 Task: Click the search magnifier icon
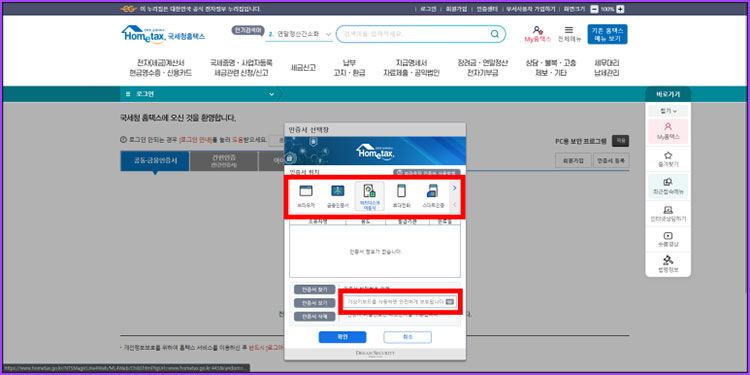(495, 34)
